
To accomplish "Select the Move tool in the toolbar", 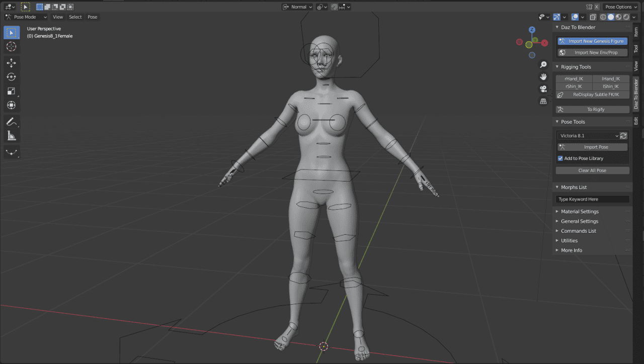I will (x=12, y=62).
